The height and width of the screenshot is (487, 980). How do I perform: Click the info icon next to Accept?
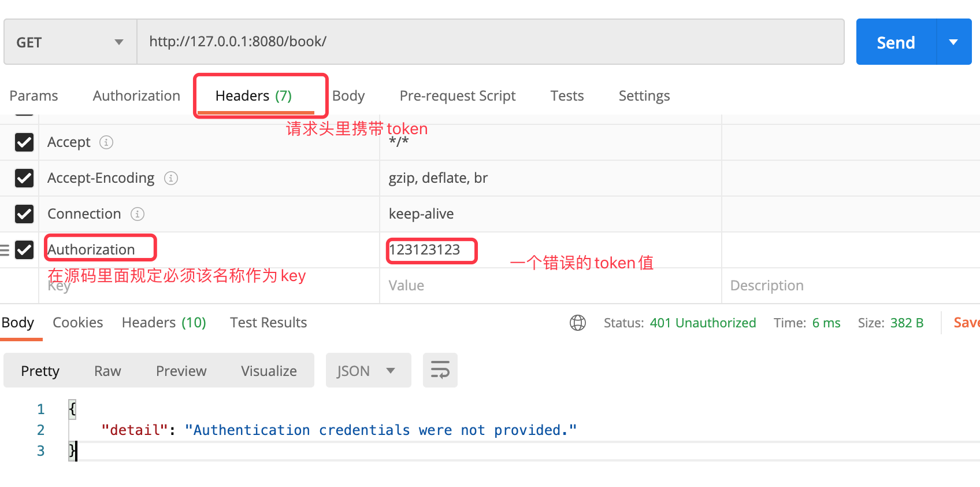point(106,142)
